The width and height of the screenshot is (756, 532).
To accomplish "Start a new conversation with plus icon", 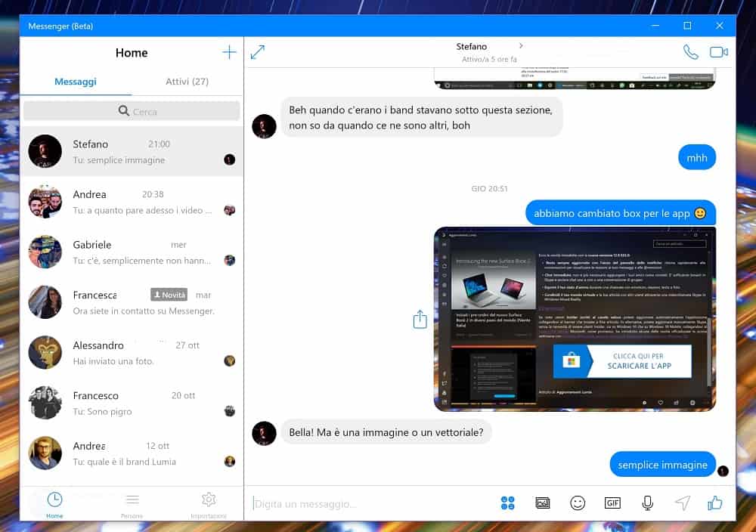I will [x=230, y=52].
